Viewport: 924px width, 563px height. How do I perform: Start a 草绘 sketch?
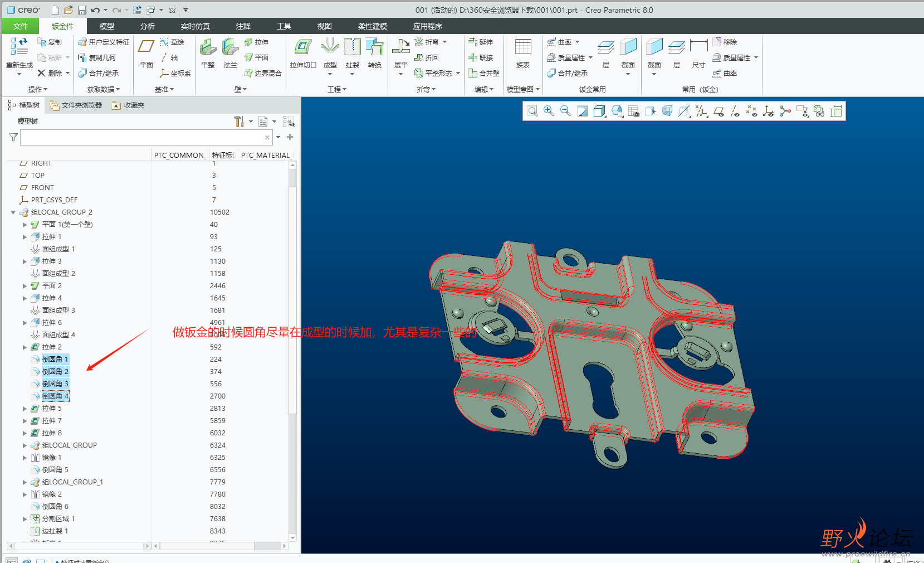point(172,42)
